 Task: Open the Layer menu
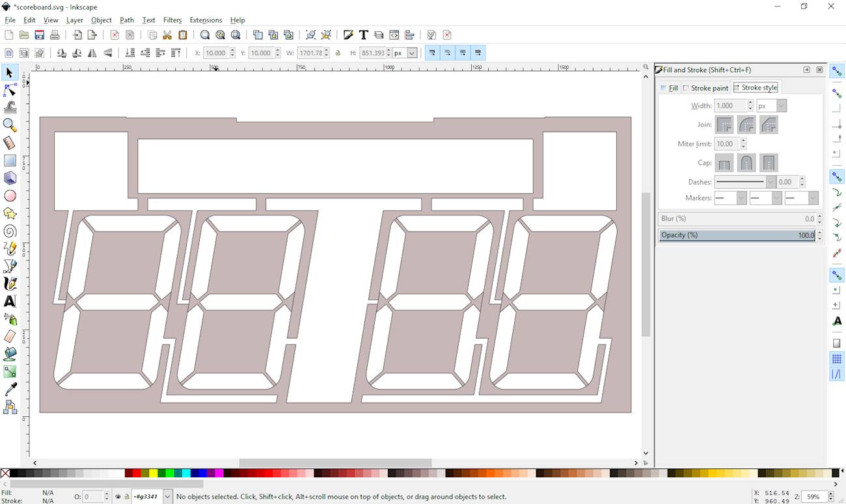tap(74, 20)
